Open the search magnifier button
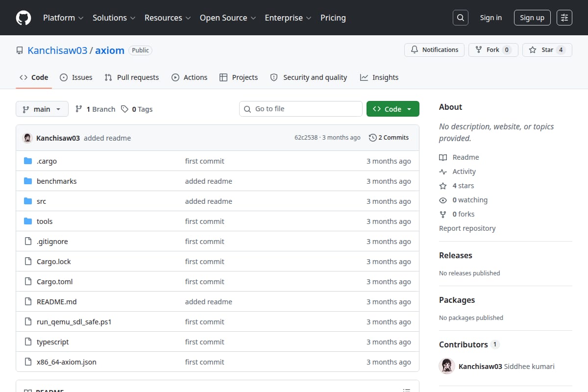Image resolution: width=588 pixels, height=392 pixels. point(460,18)
